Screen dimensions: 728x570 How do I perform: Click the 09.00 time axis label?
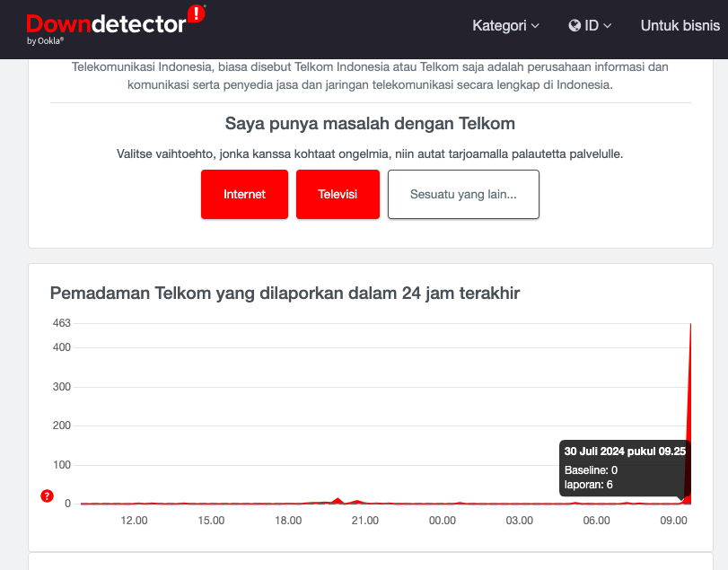coord(673,521)
